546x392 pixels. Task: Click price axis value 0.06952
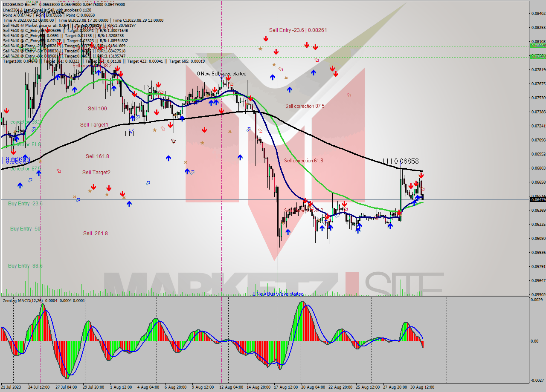point(538,154)
